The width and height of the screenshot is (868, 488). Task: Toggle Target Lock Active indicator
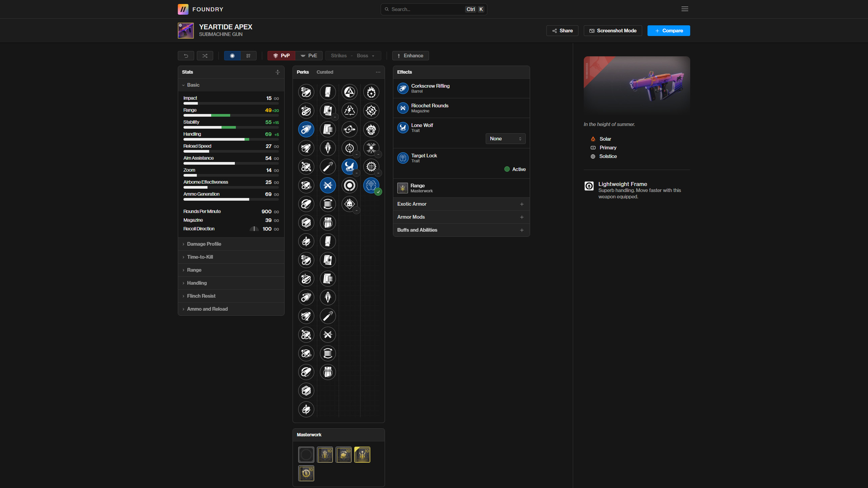(x=507, y=169)
